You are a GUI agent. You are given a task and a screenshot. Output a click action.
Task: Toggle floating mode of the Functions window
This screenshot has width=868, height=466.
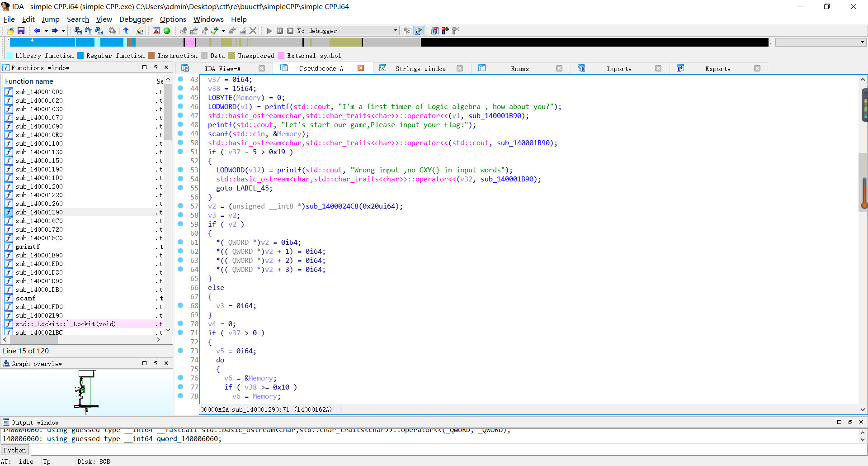[x=156, y=67]
